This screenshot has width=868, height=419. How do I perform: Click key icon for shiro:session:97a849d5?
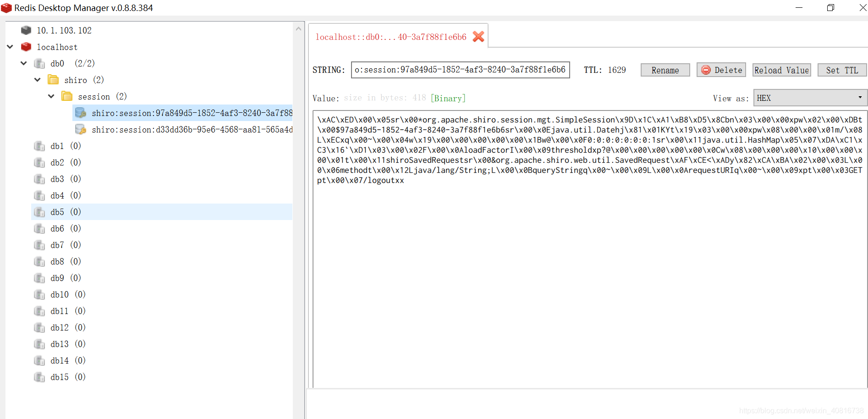click(x=81, y=113)
